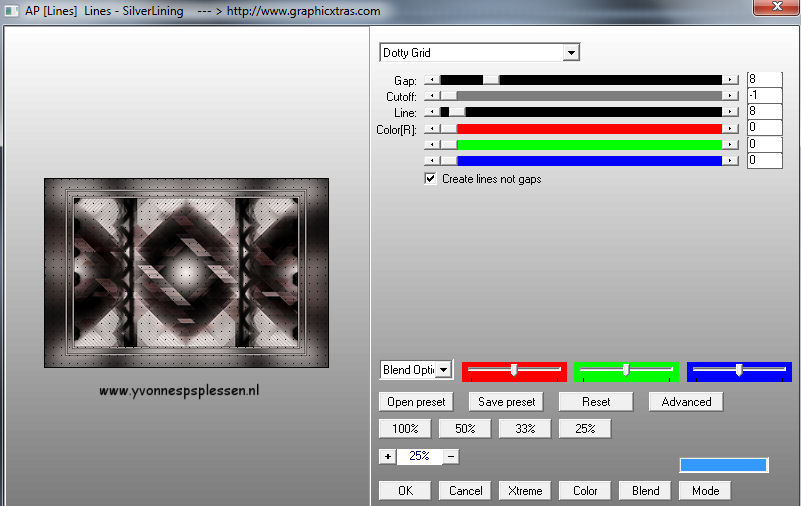Click the Save preset button
The width and height of the screenshot is (801, 506).
(506, 402)
